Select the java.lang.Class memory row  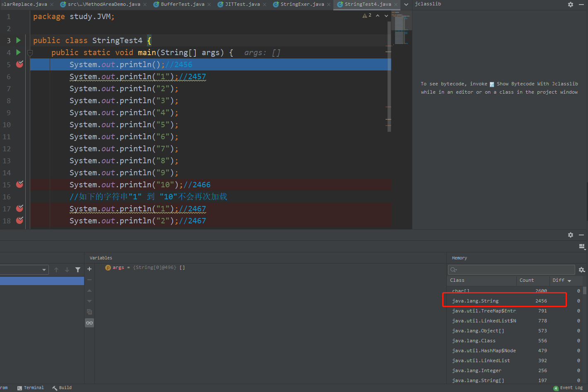point(515,341)
